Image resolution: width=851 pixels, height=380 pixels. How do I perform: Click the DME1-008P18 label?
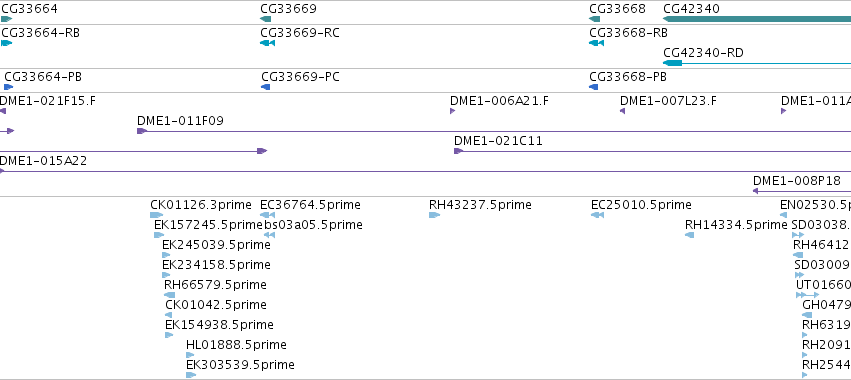(x=797, y=181)
